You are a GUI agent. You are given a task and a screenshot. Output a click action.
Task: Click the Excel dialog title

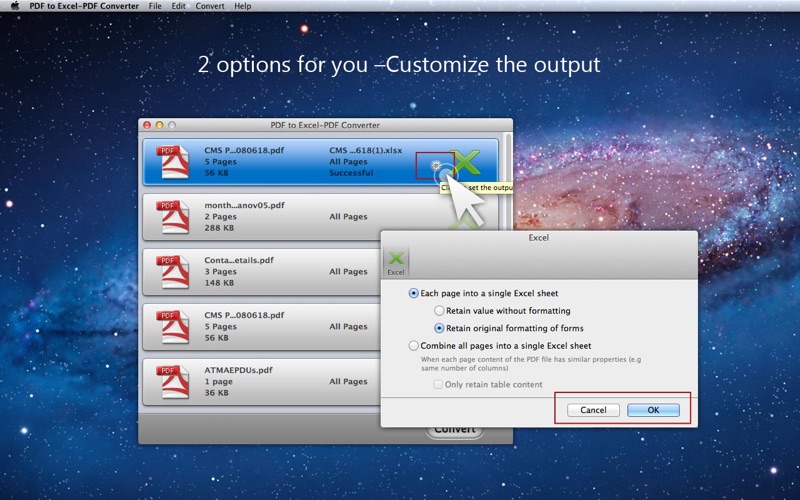click(x=538, y=238)
